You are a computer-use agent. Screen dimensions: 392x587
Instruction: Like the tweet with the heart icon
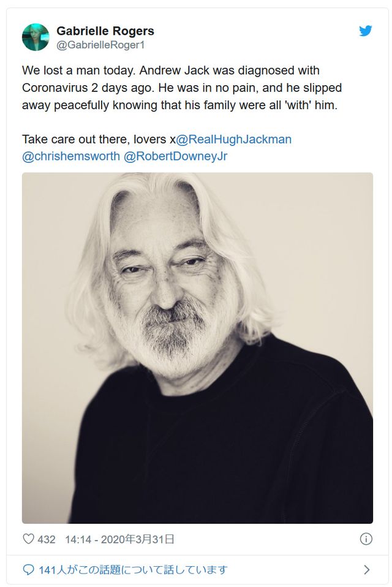pyautogui.click(x=28, y=539)
